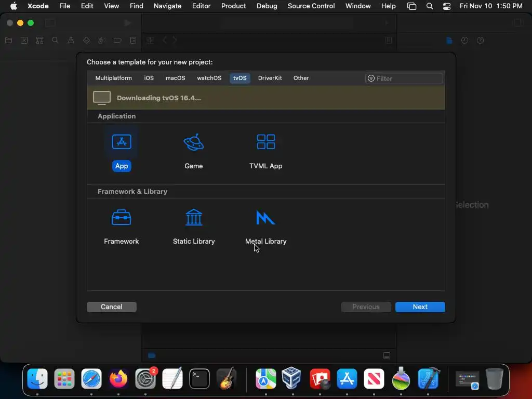532x399 pixels.
Task: Show the Other templates tab
Action: pyautogui.click(x=301, y=78)
